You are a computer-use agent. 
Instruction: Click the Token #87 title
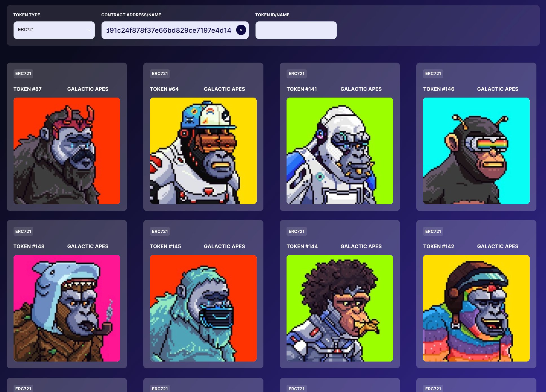pyautogui.click(x=28, y=89)
